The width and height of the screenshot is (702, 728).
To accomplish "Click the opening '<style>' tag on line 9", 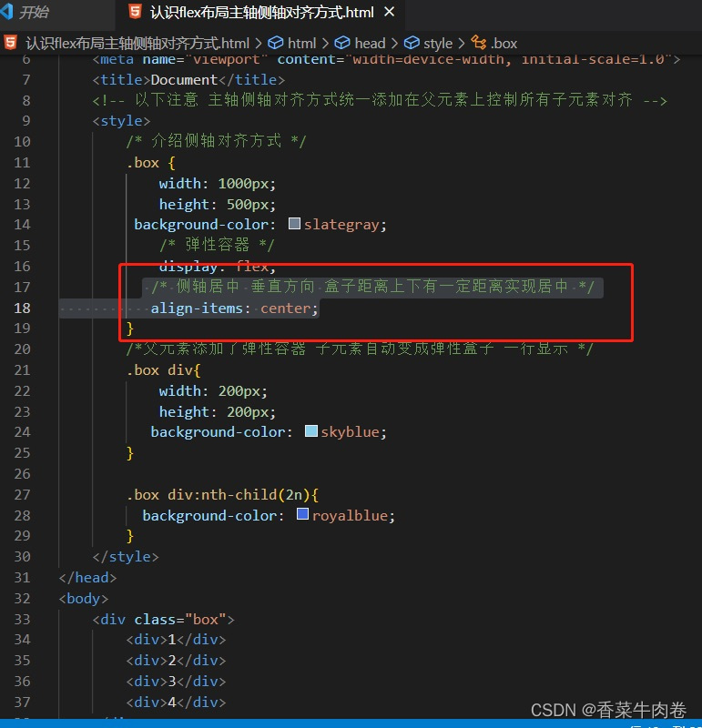I will click(x=121, y=121).
